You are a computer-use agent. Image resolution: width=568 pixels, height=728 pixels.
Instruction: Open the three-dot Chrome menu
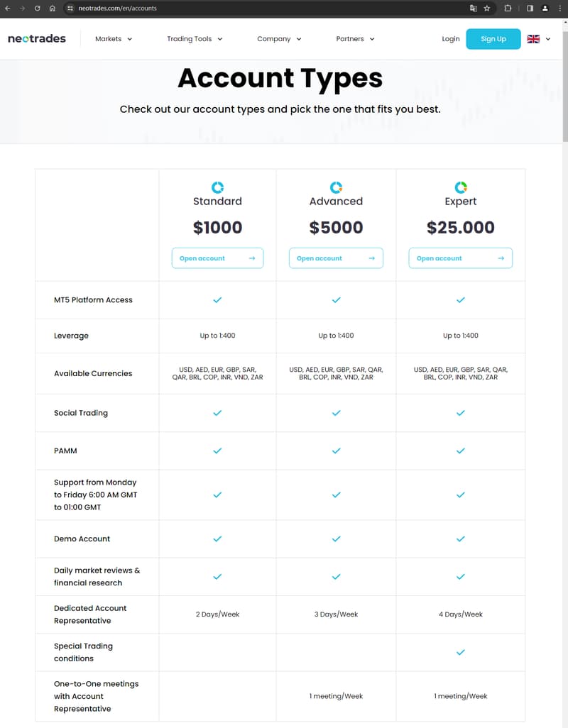pos(559,8)
